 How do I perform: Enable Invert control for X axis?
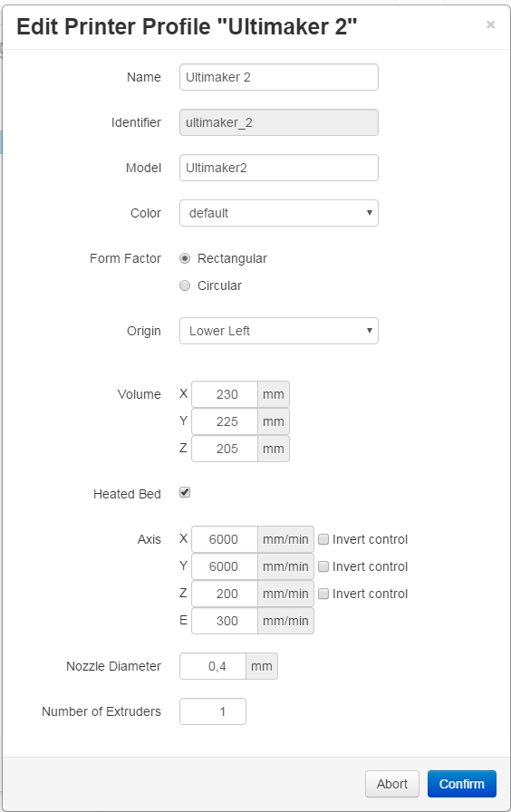323,539
